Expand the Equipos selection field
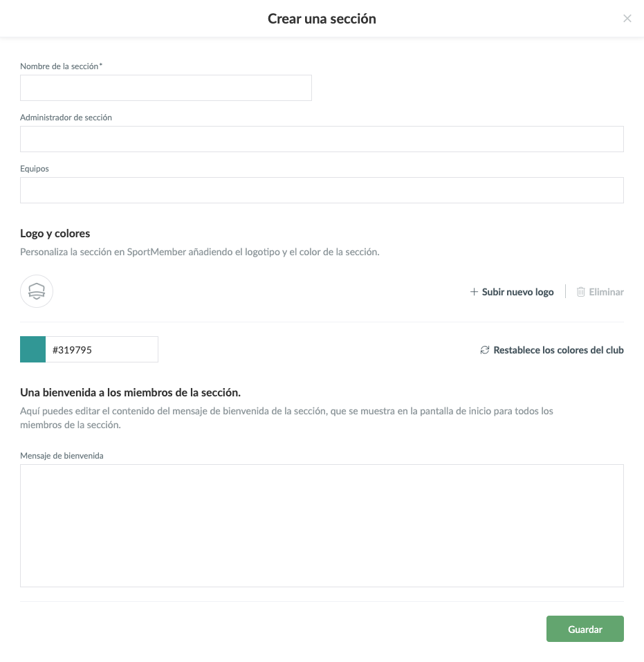Image resolution: width=644 pixels, height=662 pixels. 322,190
